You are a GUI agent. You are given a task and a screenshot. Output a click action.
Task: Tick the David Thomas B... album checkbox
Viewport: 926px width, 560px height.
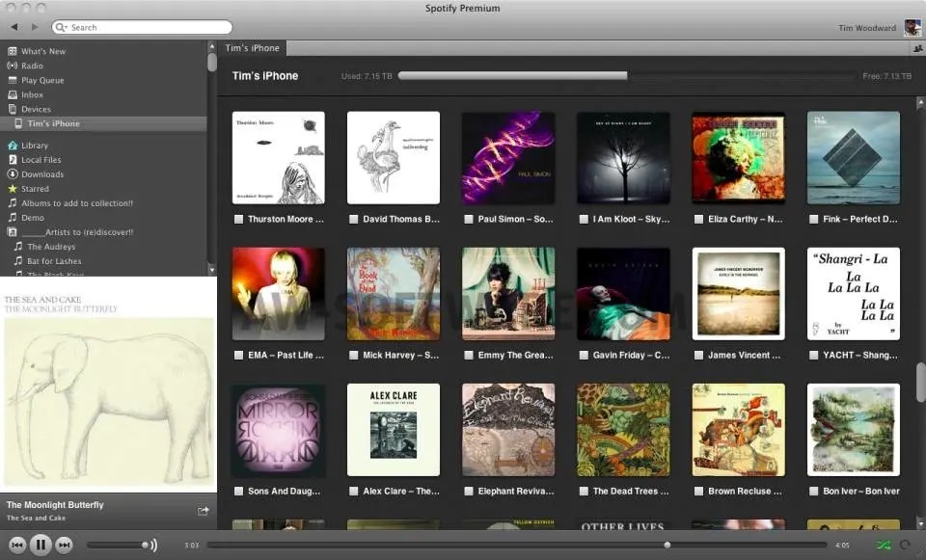(x=353, y=219)
